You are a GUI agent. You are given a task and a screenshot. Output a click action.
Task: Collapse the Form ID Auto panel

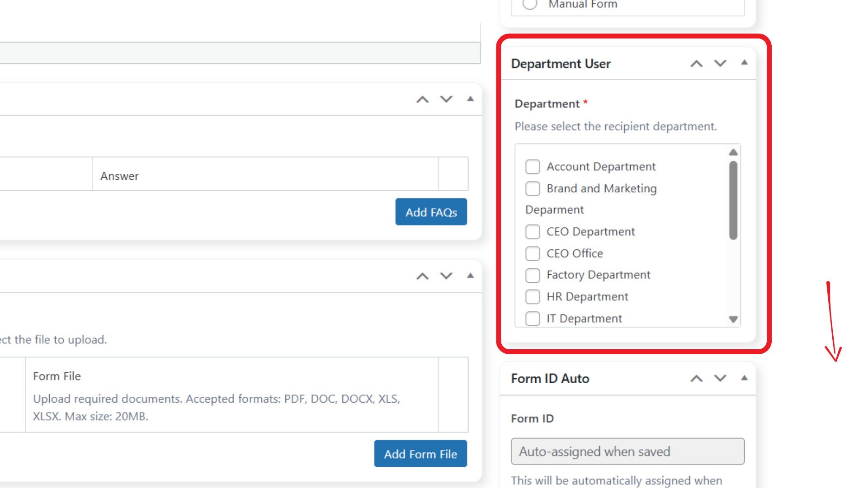[744, 378]
